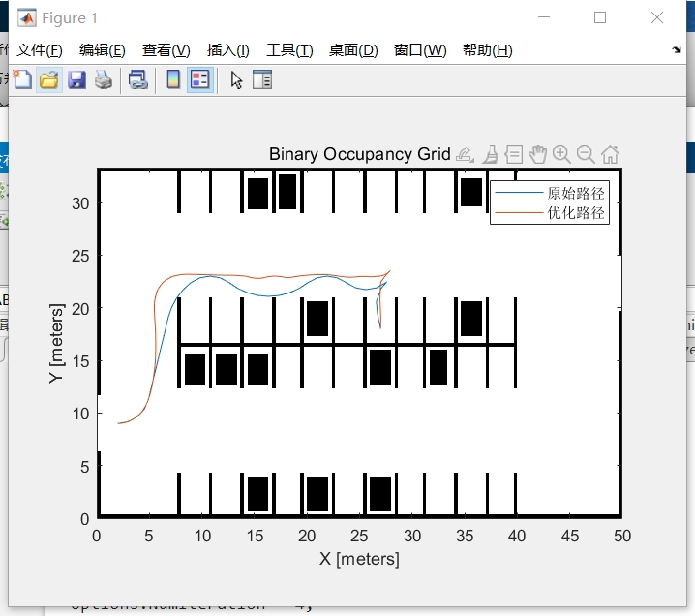The width and height of the screenshot is (695, 616).
Task: Click the Y [meters] axis label
Action: click(x=57, y=343)
